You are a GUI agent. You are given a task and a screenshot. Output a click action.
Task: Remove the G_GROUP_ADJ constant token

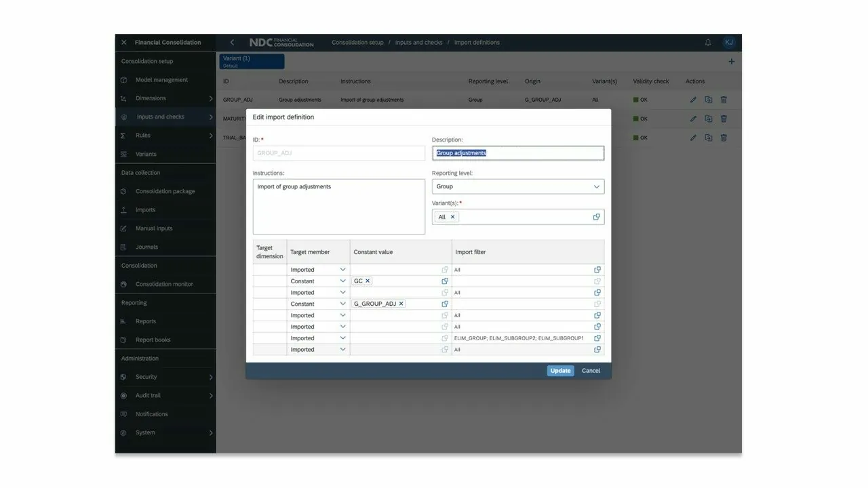point(401,304)
